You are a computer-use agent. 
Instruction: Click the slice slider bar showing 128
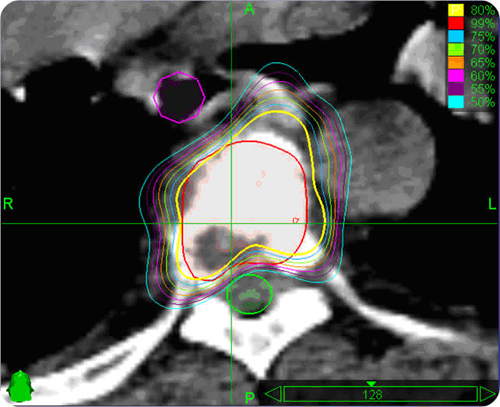[380, 395]
